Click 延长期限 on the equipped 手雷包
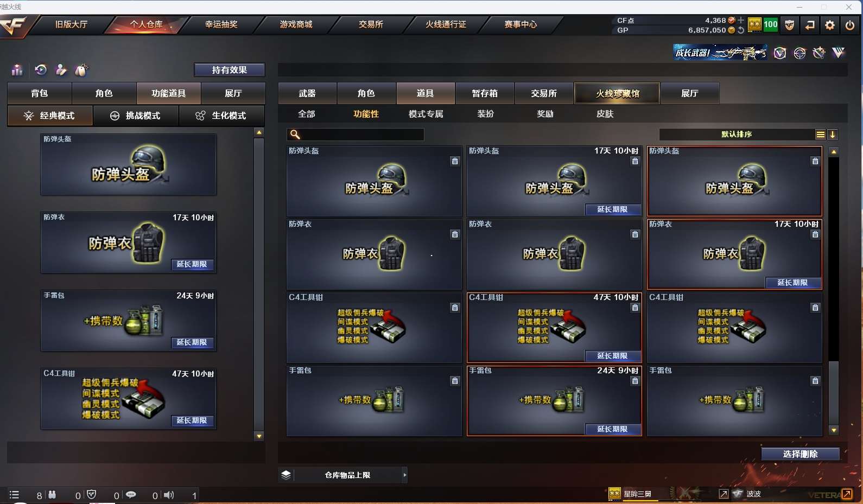Image resolution: width=863 pixels, height=504 pixels. point(192,342)
